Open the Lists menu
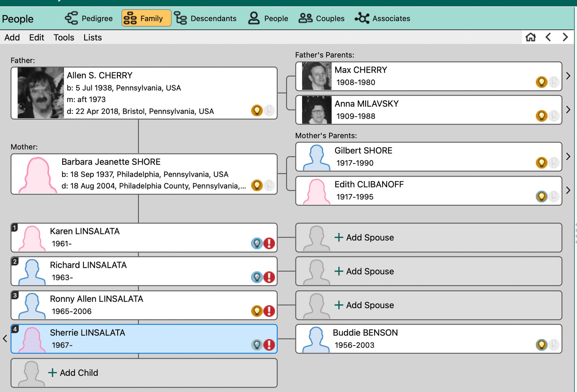Viewport: 577px width, 392px height. tap(93, 38)
